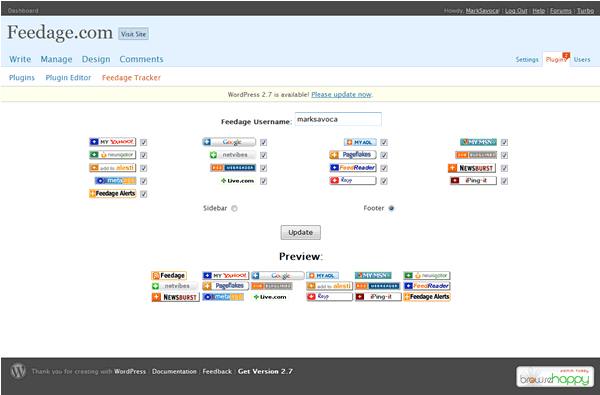Open the Manage menu
This screenshot has width=600, height=395.
(56, 59)
